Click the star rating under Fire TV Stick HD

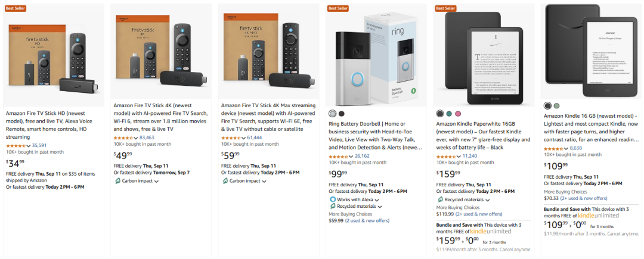click(x=16, y=145)
